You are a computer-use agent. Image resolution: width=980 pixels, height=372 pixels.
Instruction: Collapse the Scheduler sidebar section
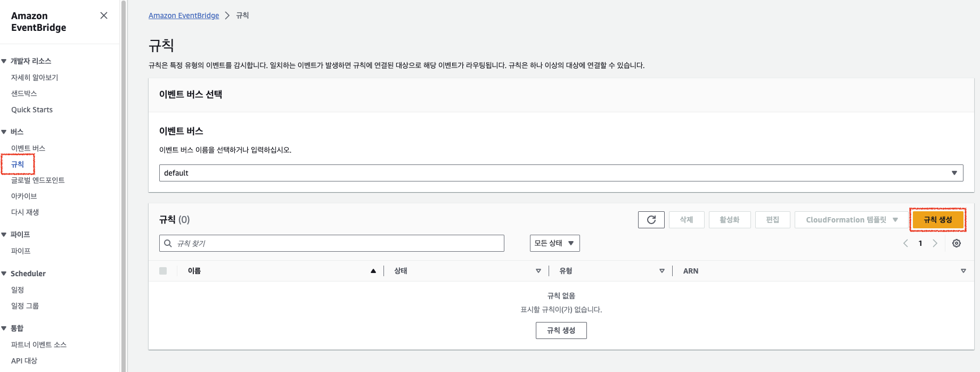(4, 274)
